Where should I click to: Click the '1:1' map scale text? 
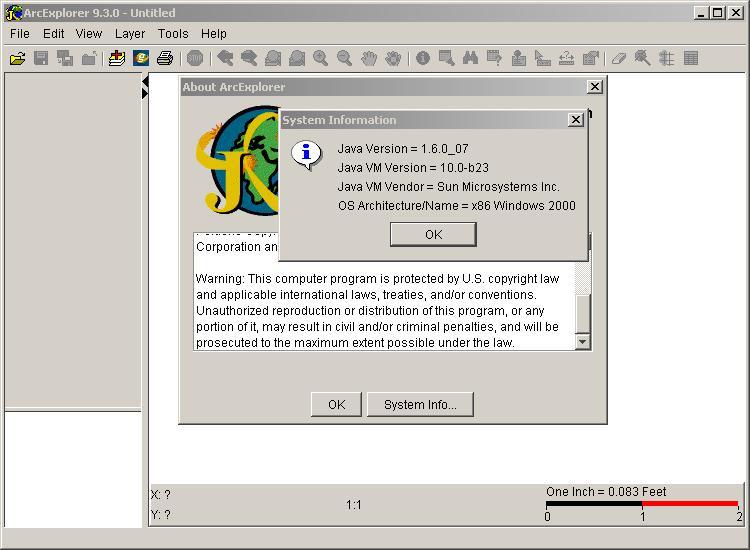353,505
